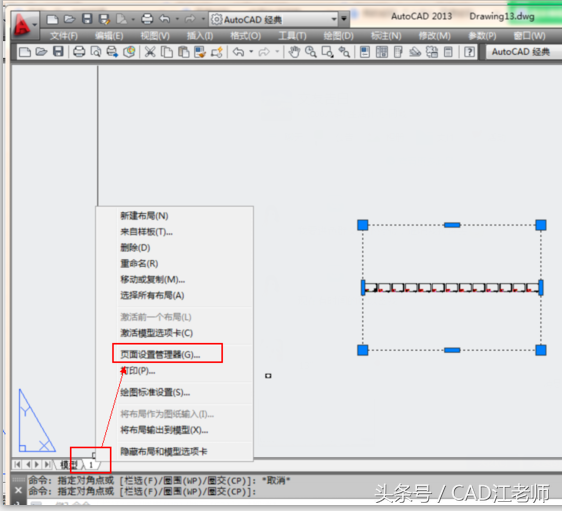This screenshot has height=511, width=562.
Task: Choose 页面设置管理器(G)... from context menu
Action: pyautogui.click(x=160, y=354)
